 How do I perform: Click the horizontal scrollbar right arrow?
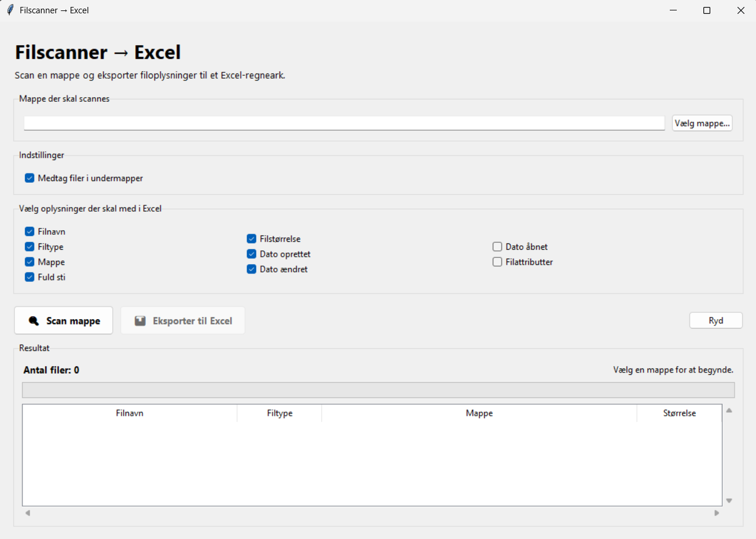tap(717, 513)
